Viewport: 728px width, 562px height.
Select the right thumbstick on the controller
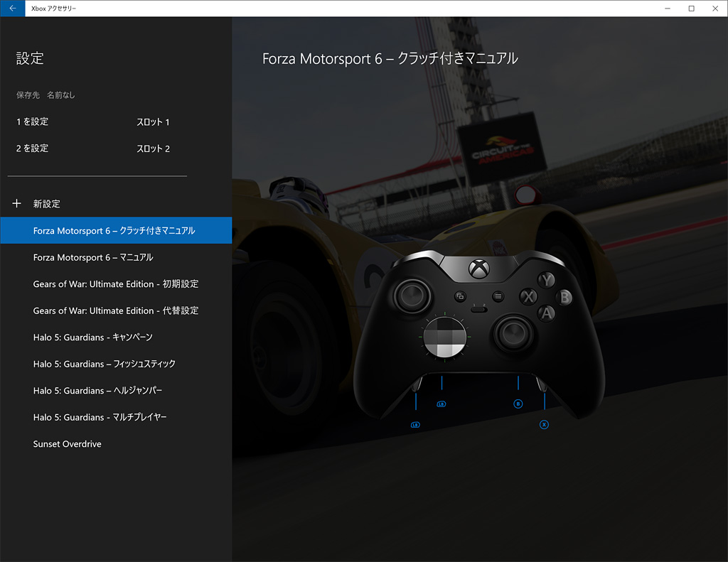[x=513, y=333]
